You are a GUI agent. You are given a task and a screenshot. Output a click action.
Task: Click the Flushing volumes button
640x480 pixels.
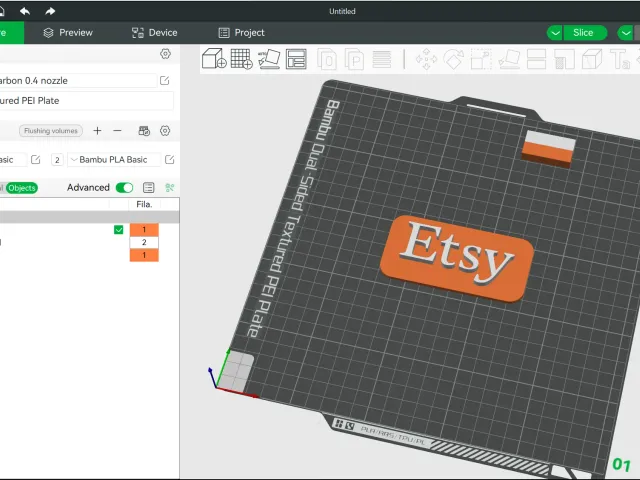coord(51,131)
